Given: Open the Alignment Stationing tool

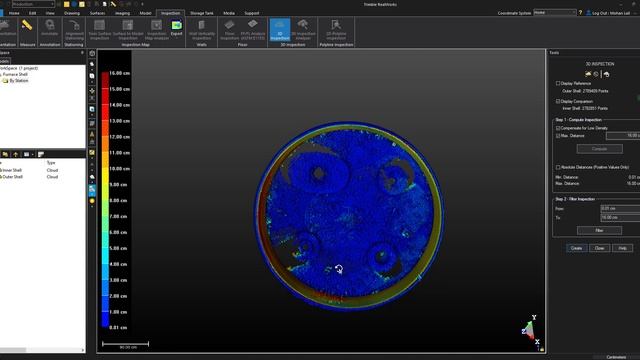Looking at the screenshot, I should tap(74, 29).
